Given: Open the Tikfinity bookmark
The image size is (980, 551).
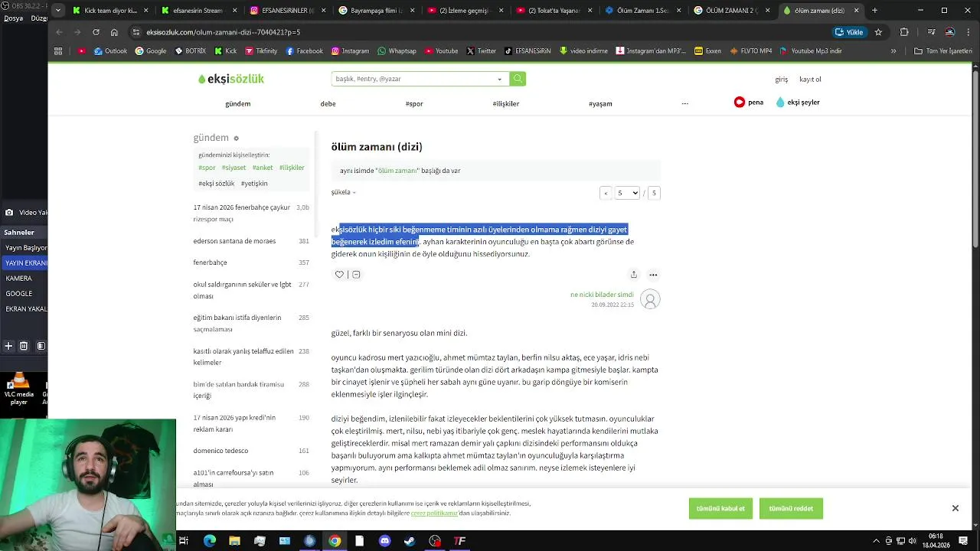Looking at the screenshot, I should (x=261, y=51).
